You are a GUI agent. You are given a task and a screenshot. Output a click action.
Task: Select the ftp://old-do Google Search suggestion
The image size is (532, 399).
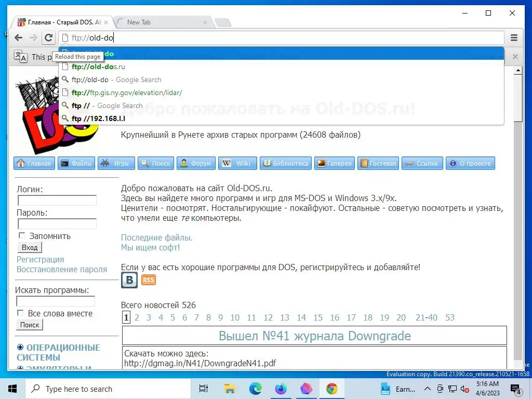click(281, 79)
